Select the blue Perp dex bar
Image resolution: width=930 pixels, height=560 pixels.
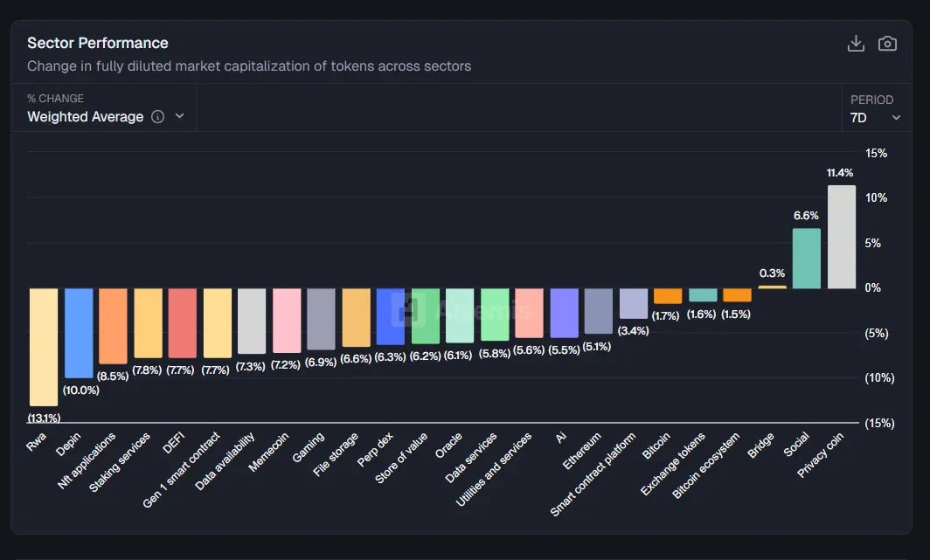coord(390,317)
